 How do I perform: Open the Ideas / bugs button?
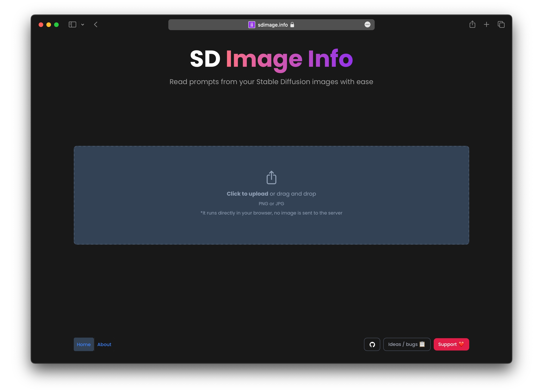[406, 344]
